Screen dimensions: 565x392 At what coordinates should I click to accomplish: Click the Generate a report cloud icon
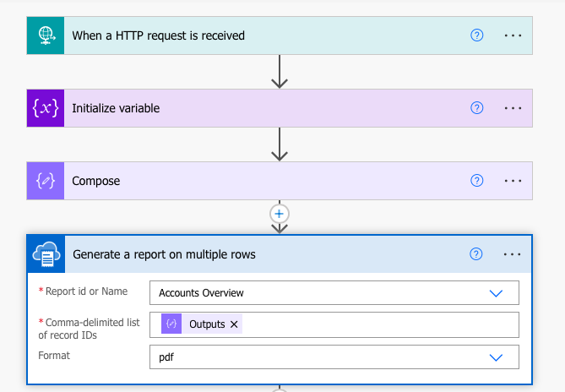click(x=46, y=254)
